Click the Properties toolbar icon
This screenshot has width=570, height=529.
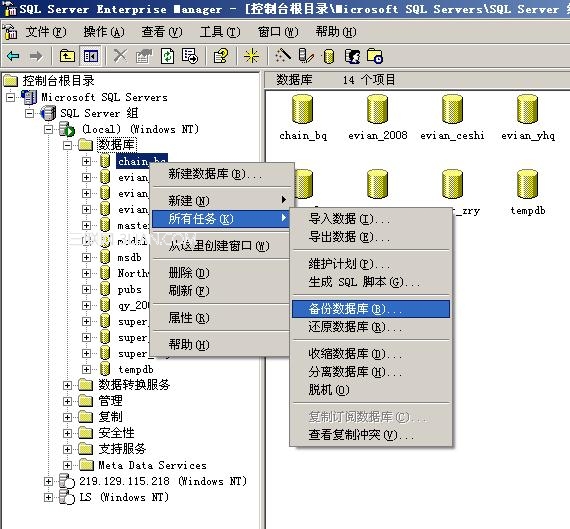coord(144,56)
